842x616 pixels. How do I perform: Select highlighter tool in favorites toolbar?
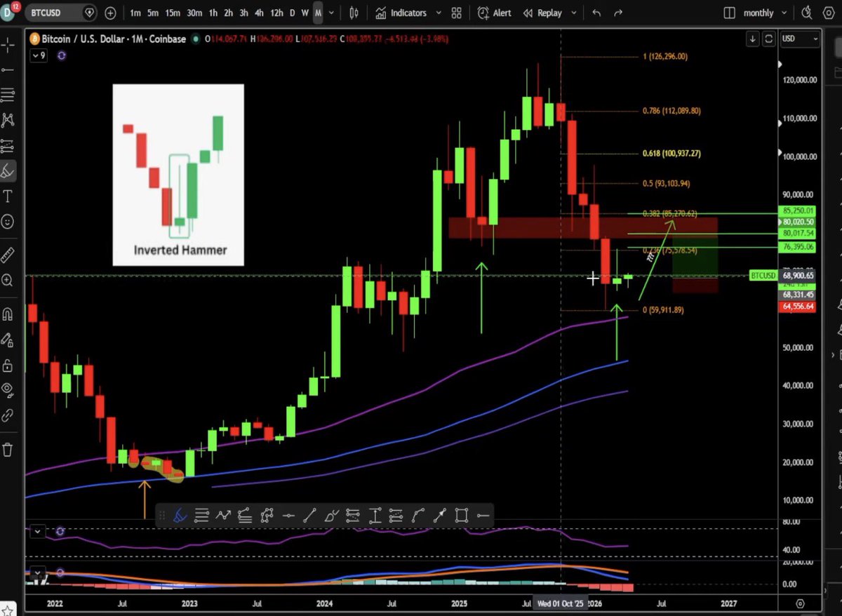pos(332,516)
